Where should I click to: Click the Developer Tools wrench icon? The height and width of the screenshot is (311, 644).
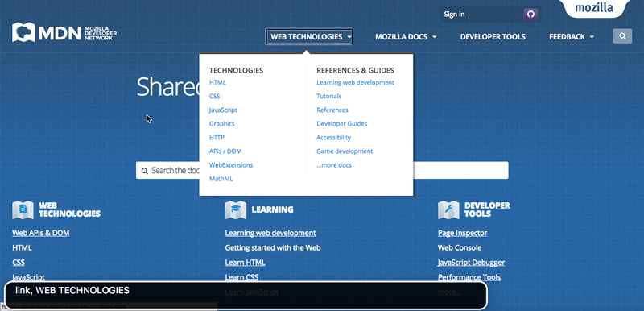448,209
